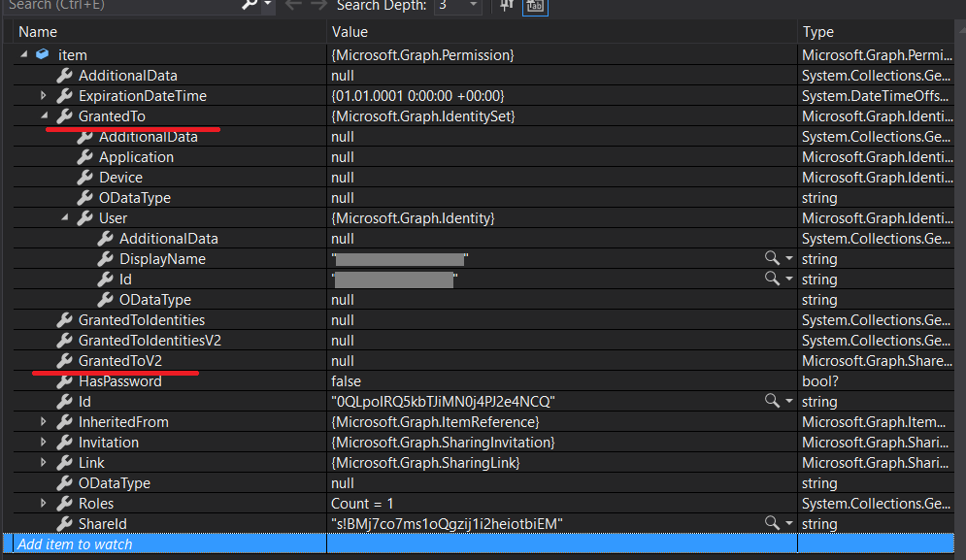Viewport: 966px width, 560px height.
Task: Expand the Roles node
Action: click(43, 503)
